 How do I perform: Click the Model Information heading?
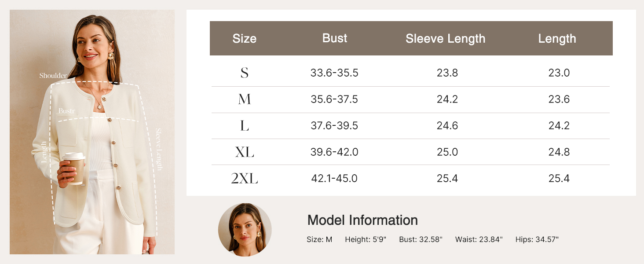click(362, 220)
